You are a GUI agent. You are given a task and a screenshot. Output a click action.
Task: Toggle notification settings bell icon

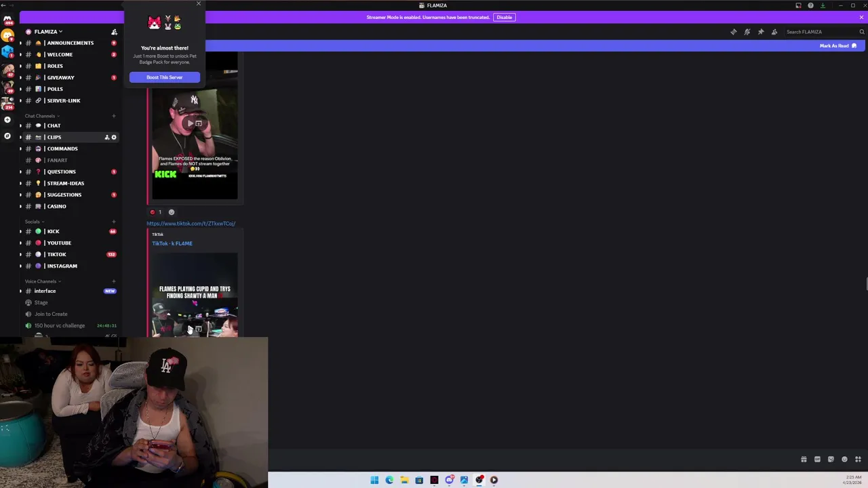747,32
